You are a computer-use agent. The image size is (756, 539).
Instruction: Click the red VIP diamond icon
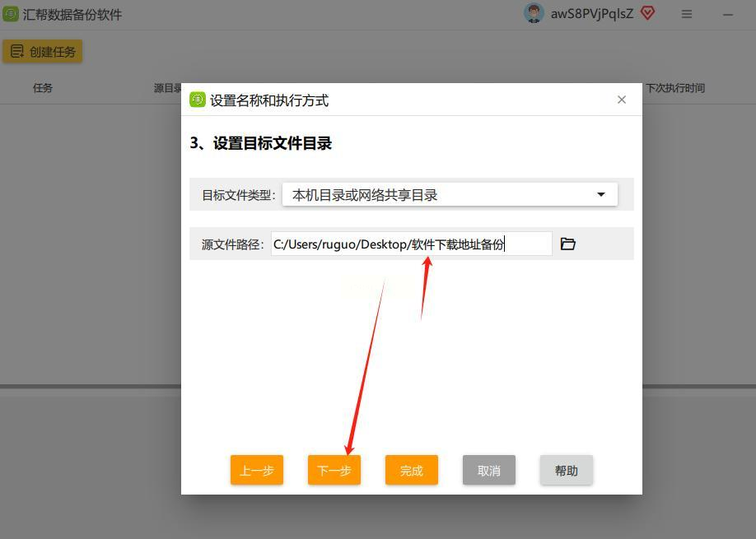(x=647, y=13)
